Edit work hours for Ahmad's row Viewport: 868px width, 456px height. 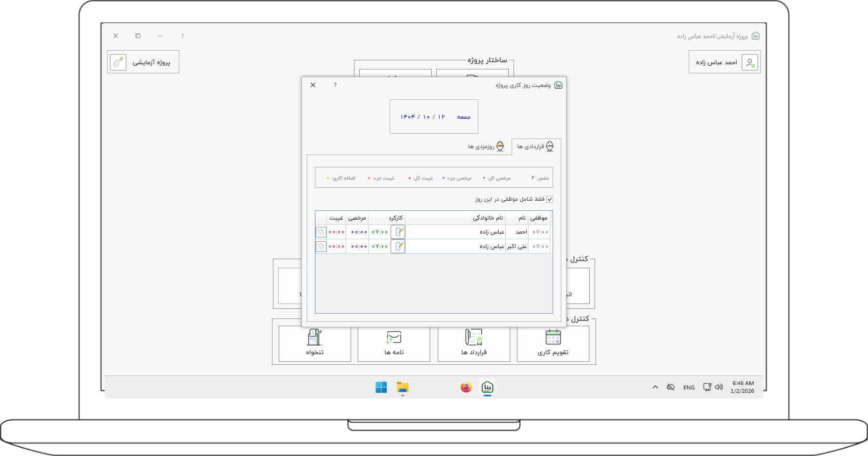(x=398, y=232)
